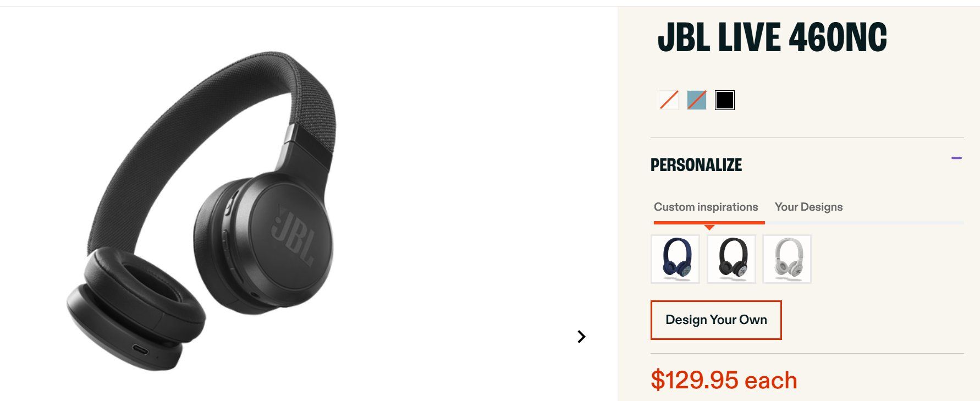Click the JBL LIVE 460NC title
The image size is (980, 401).
pyautogui.click(x=772, y=37)
